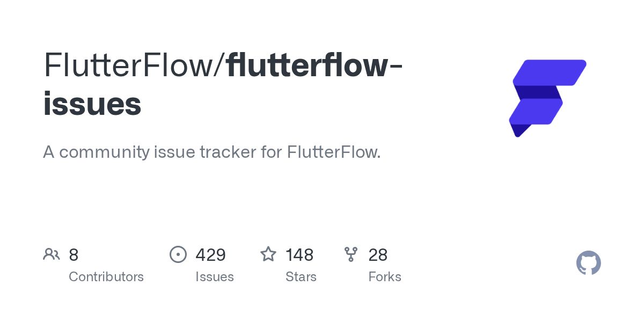Image resolution: width=644 pixels, height=322 pixels.
Task: Click the contributors people icon
Action: point(52,254)
